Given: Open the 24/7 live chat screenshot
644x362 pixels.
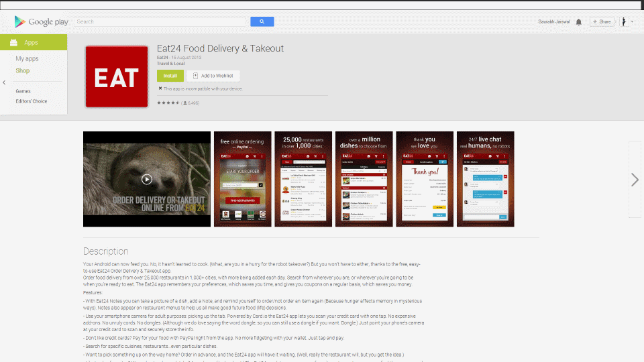Looking at the screenshot, I should 486,179.
